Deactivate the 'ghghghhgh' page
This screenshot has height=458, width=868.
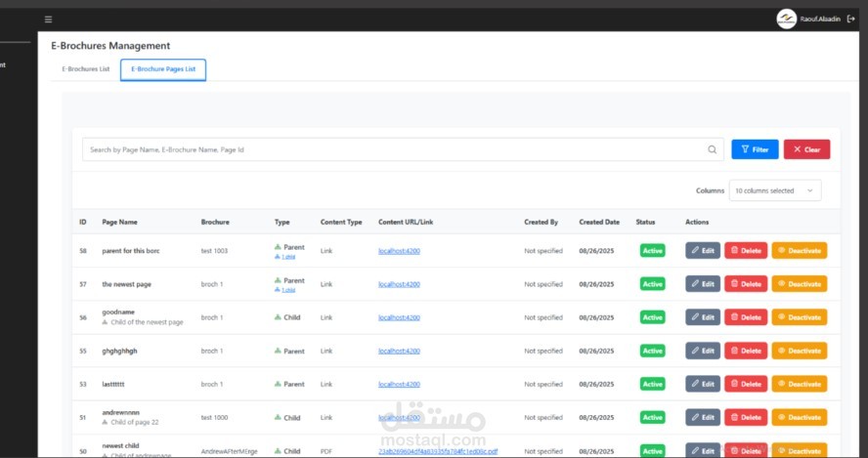[x=800, y=351]
